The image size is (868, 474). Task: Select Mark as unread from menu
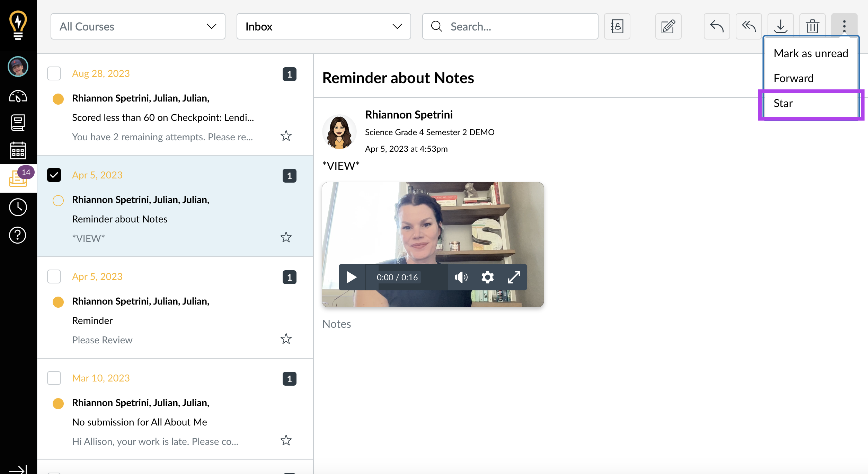click(x=811, y=53)
